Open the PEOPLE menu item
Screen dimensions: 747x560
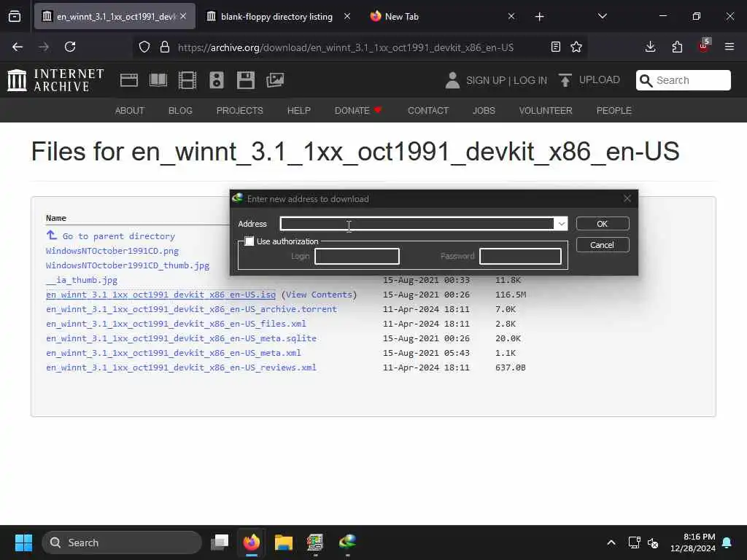(614, 111)
